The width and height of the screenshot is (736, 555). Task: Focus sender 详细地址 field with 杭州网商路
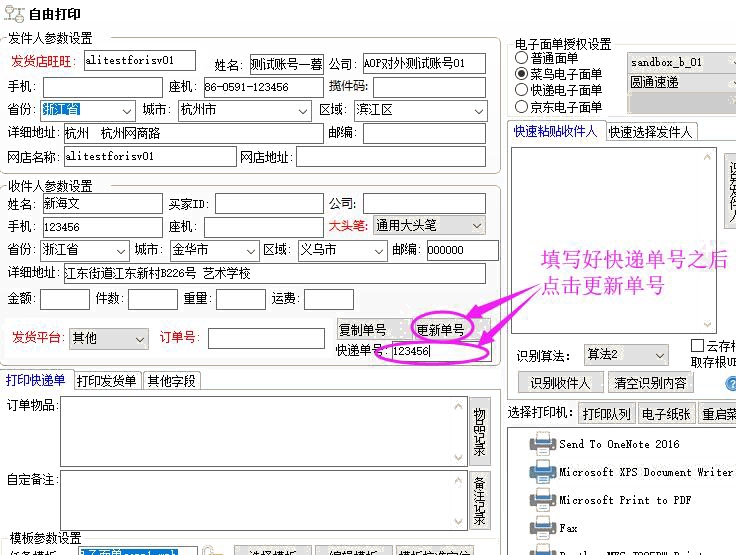193,133
